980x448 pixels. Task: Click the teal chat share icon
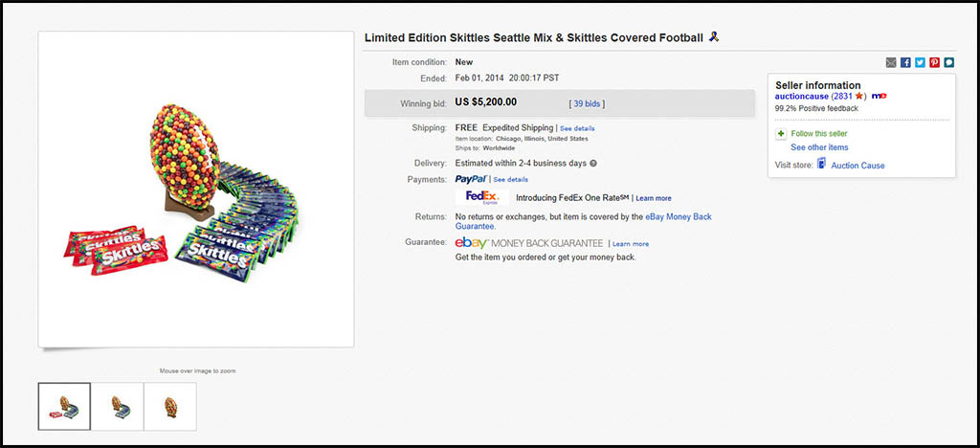pos(948,62)
